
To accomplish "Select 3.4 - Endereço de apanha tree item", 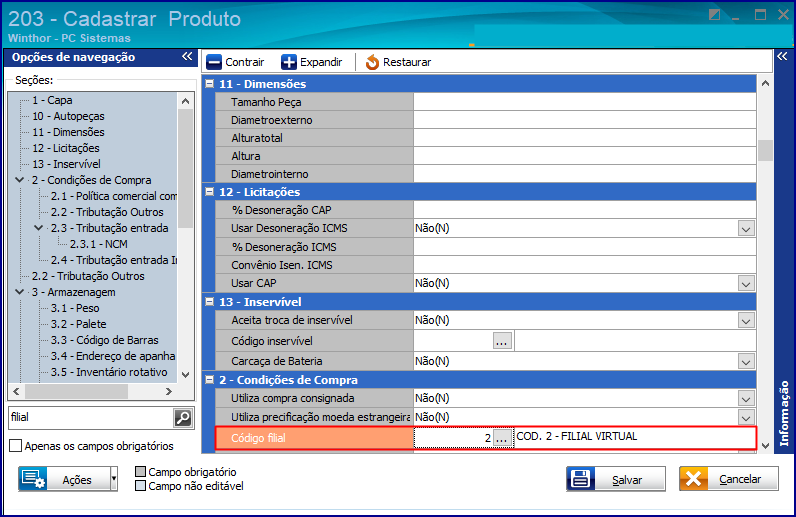I will pyautogui.click(x=113, y=356).
